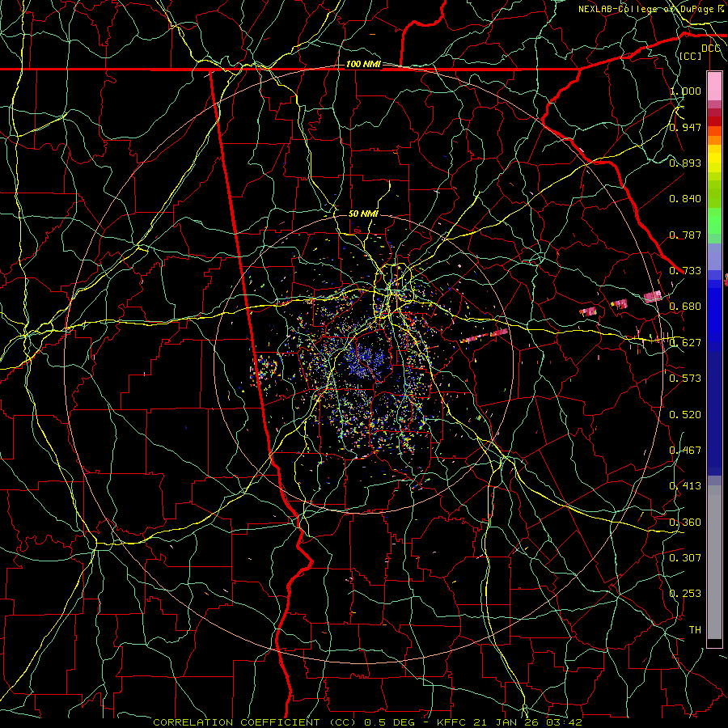Click the CORRELATION COEFFICIENT (CC) caption text
The width and height of the screenshot is (728, 728).
tap(255, 722)
